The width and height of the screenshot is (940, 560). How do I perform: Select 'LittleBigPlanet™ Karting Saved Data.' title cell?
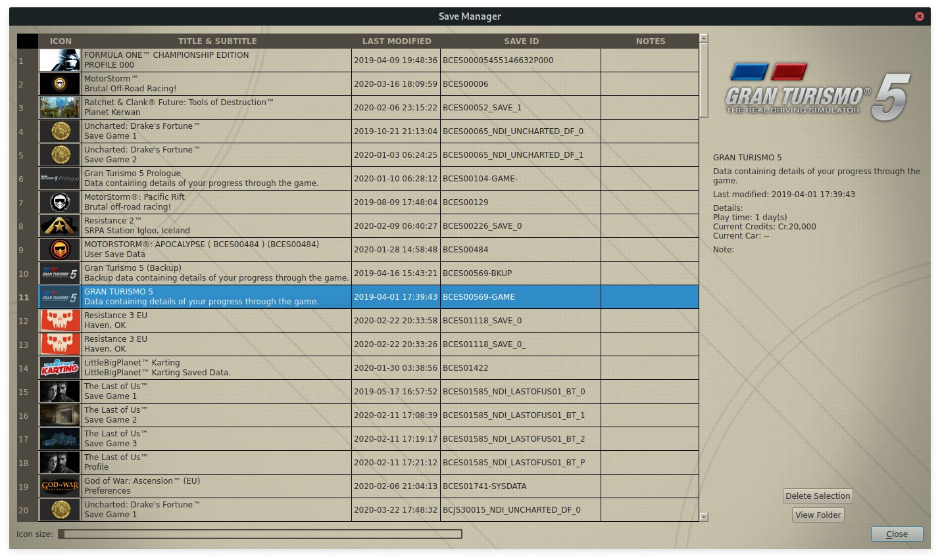click(217, 368)
